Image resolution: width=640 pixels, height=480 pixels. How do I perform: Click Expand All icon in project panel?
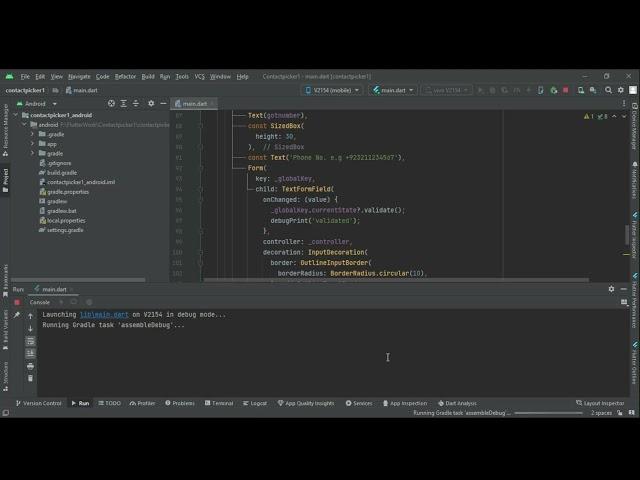tap(123, 104)
